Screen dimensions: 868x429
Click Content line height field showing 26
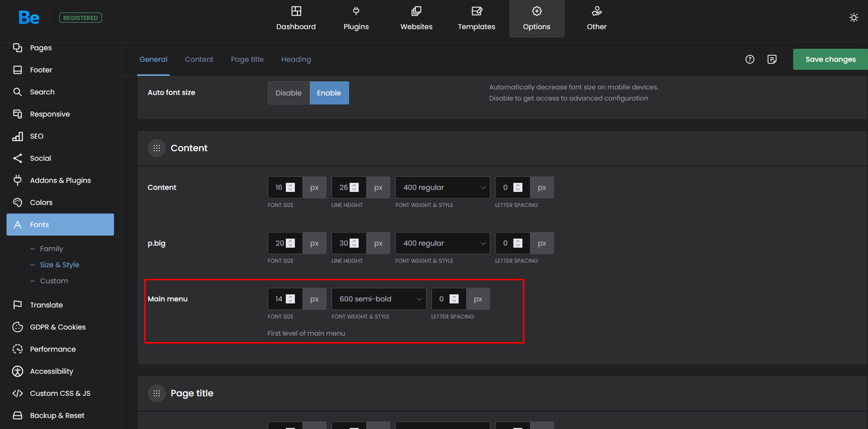pos(349,187)
